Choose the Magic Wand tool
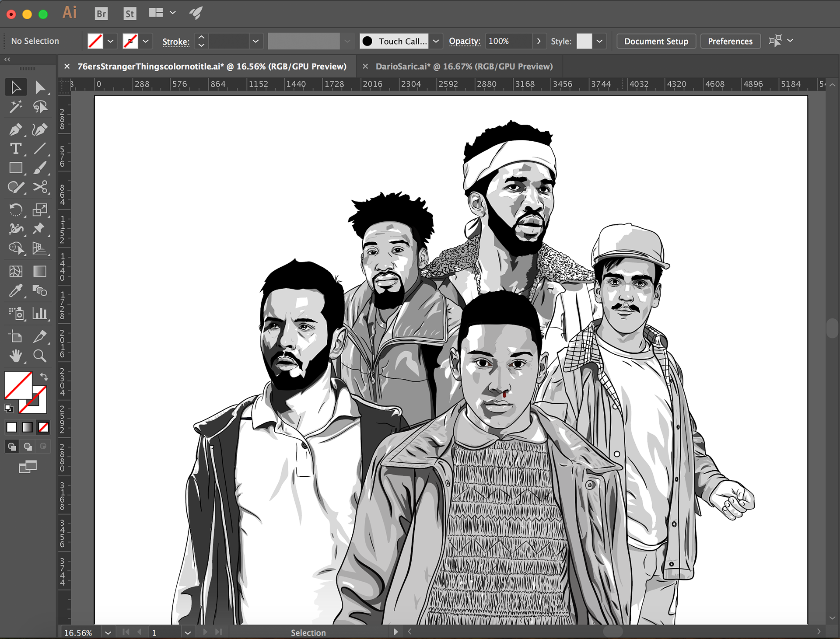Viewport: 840px width, 639px height. [16, 106]
